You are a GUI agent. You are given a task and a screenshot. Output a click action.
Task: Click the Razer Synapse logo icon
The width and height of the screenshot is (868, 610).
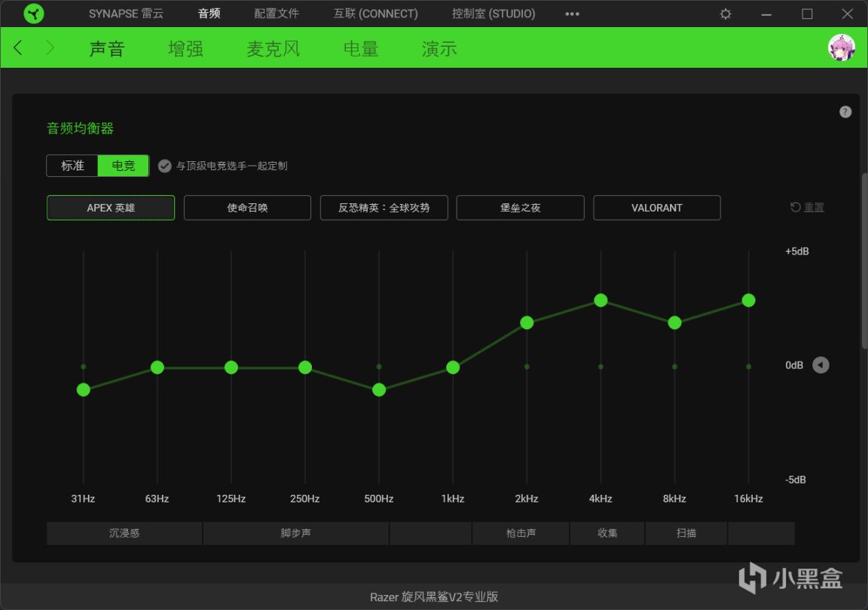point(34,14)
